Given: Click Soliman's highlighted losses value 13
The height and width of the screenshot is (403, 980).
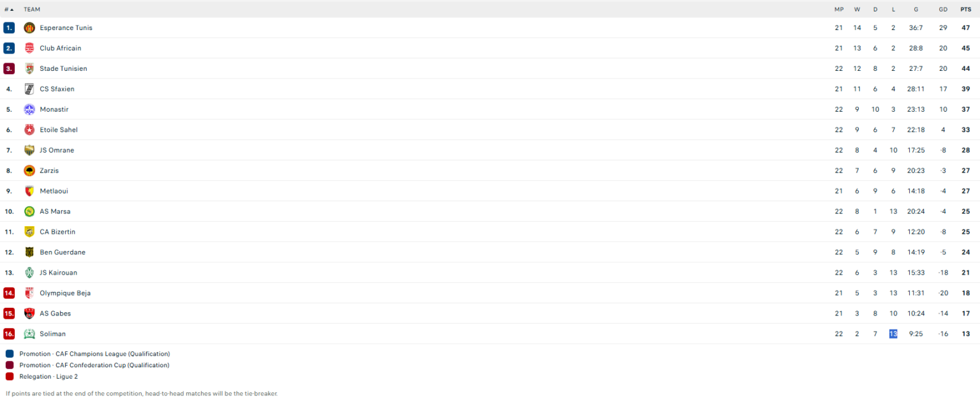Looking at the screenshot, I should (x=893, y=334).
